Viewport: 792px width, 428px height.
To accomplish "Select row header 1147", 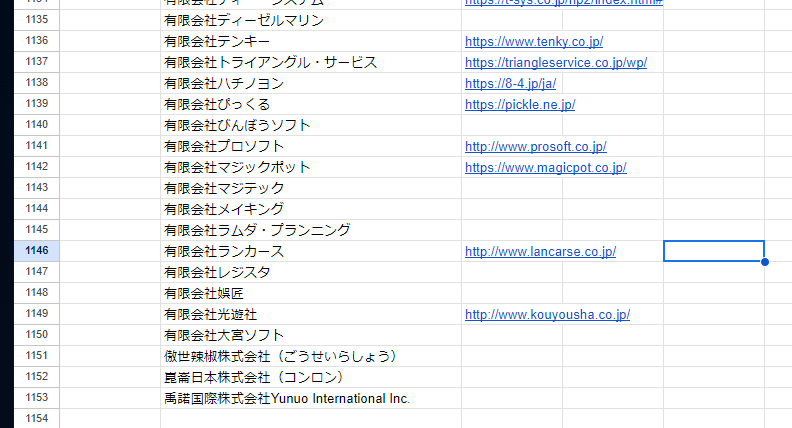I will tap(37, 272).
